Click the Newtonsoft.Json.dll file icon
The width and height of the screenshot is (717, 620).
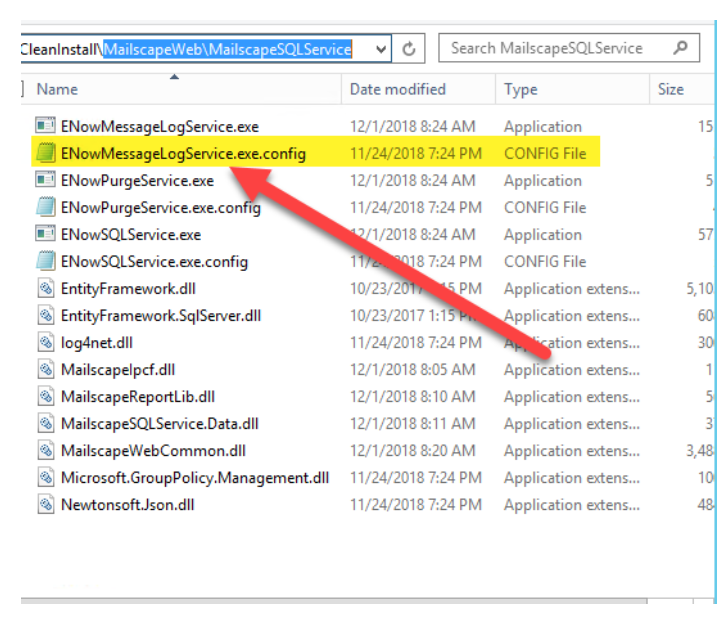(46, 504)
